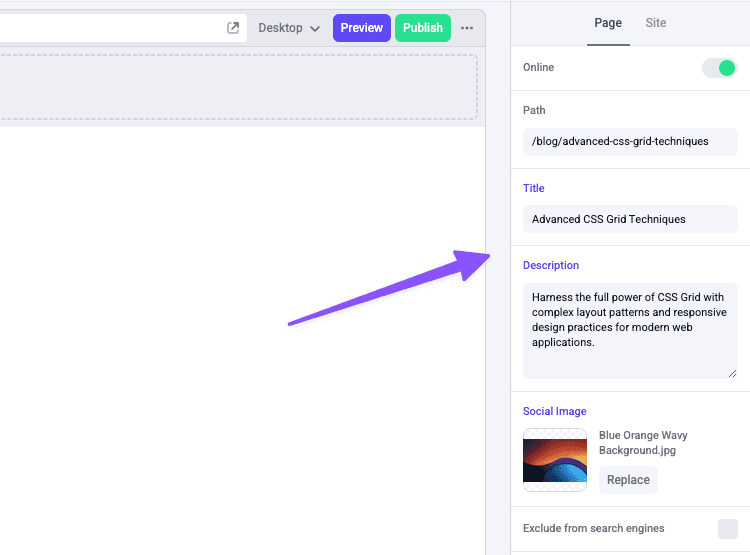This screenshot has height=555, width=750.
Task: Click the chevron beside Desktop
Action: (315, 29)
